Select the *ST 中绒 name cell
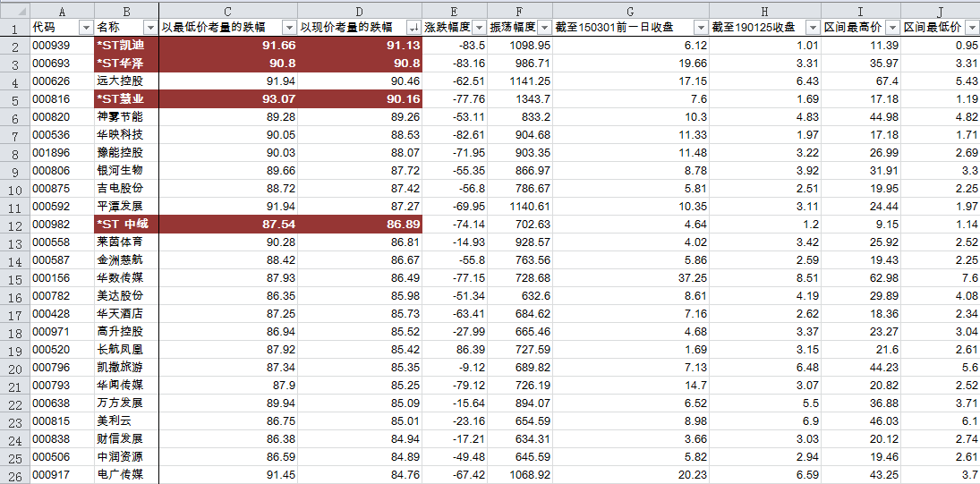This screenshot has height=484, width=980. click(x=127, y=225)
